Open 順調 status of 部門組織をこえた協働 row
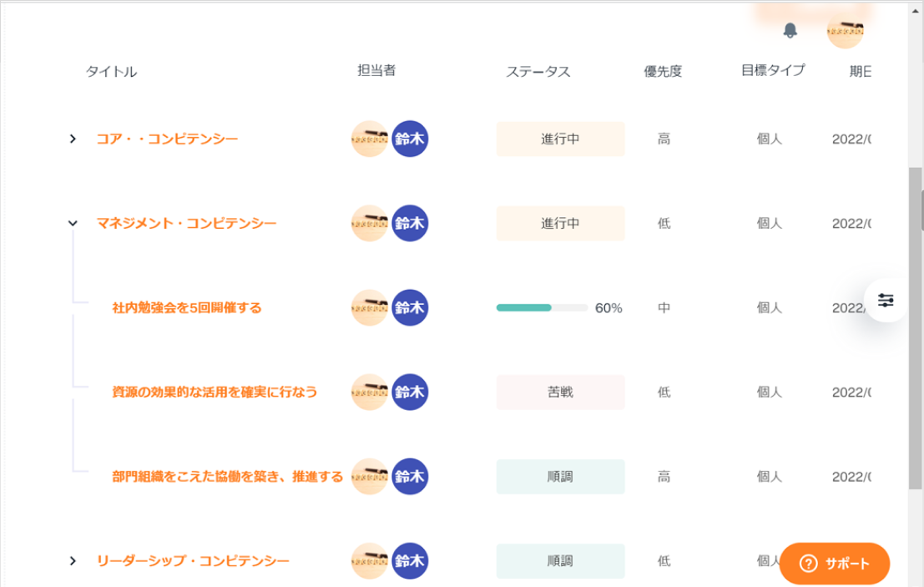The image size is (924, 587). pos(560,477)
